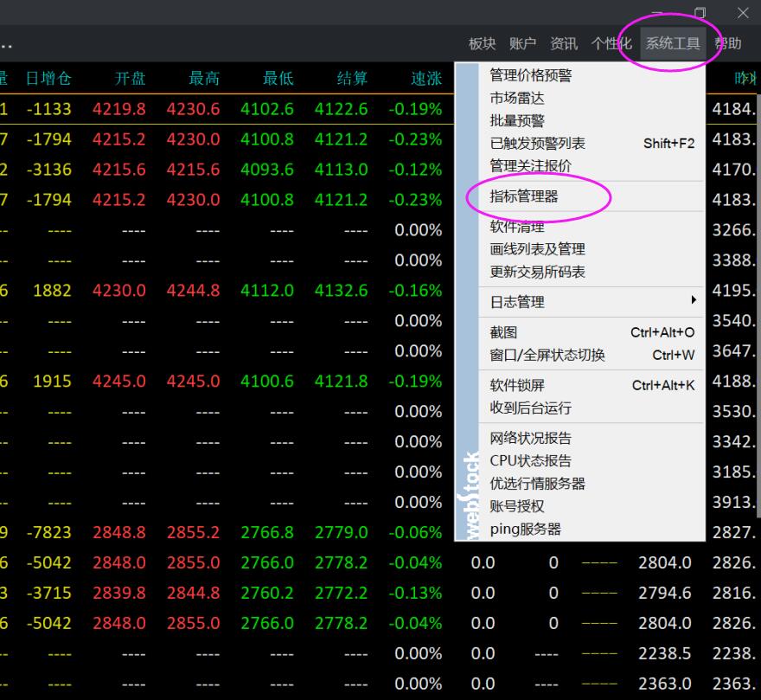
Task: Click the 开盘 value 4215.6
Action: [119, 170]
